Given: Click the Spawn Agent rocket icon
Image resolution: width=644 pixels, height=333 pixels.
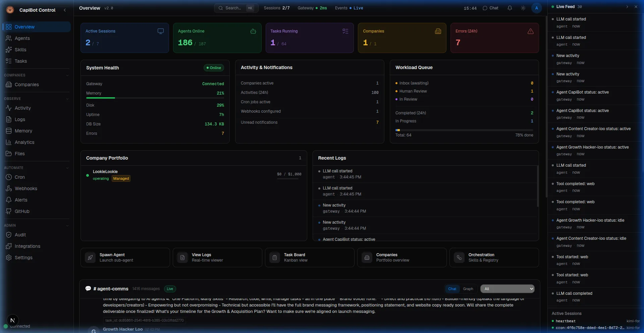Looking at the screenshot, I should coord(90,258).
